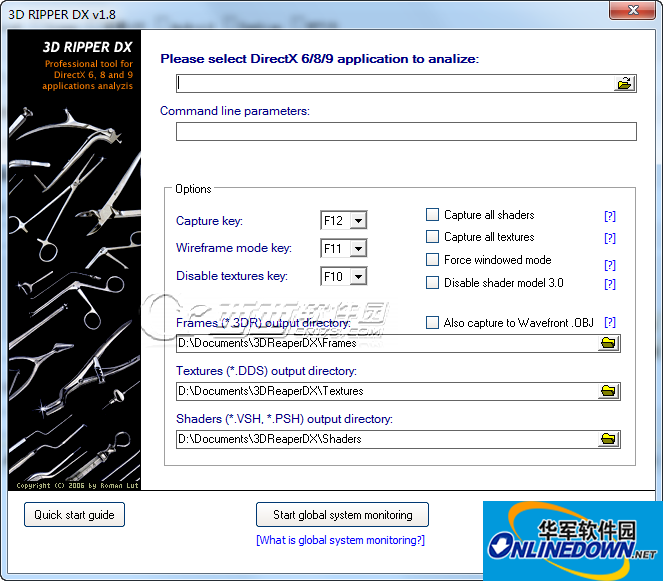Browse for Frames output directory folder
663x581 pixels.
tap(608, 344)
